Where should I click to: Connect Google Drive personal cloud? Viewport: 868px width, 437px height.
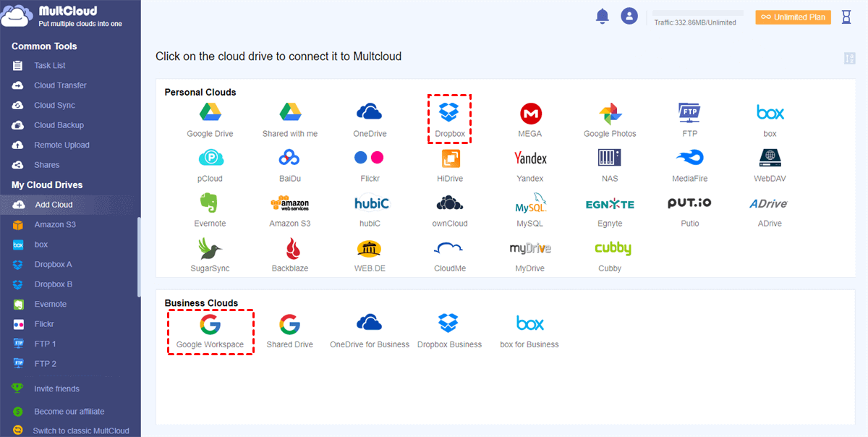coord(210,119)
